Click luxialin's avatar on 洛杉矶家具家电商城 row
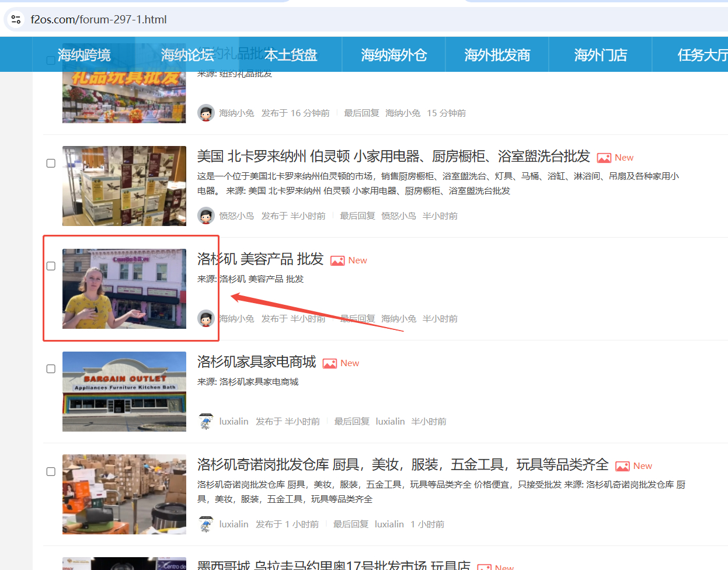The height and width of the screenshot is (570, 728). click(x=206, y=420)
